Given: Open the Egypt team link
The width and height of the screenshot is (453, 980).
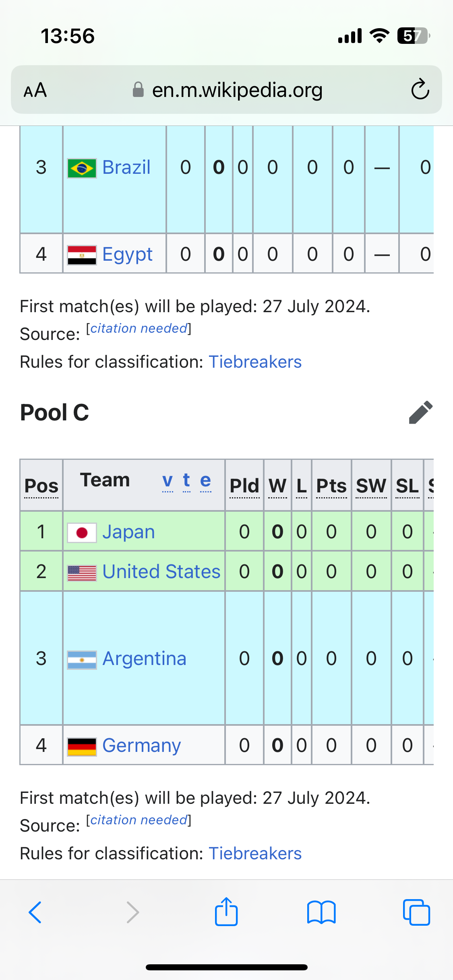Looking at the screenshot, I should [127, 254].
